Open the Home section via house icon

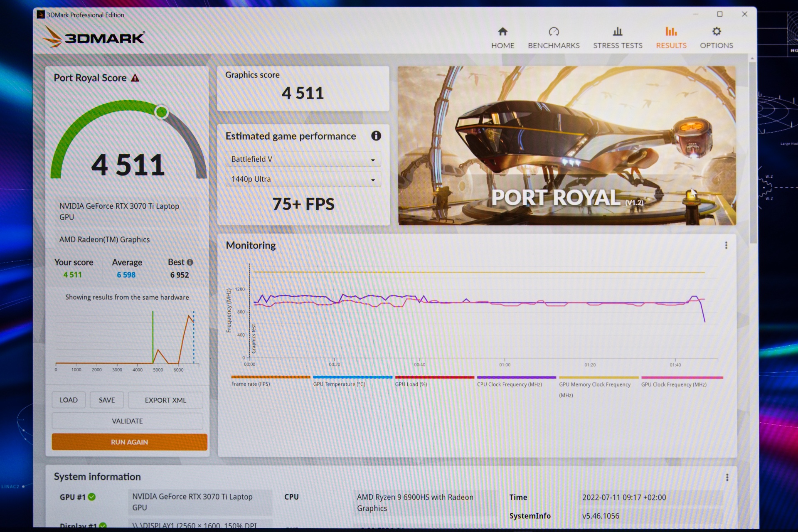coord(502,32)
